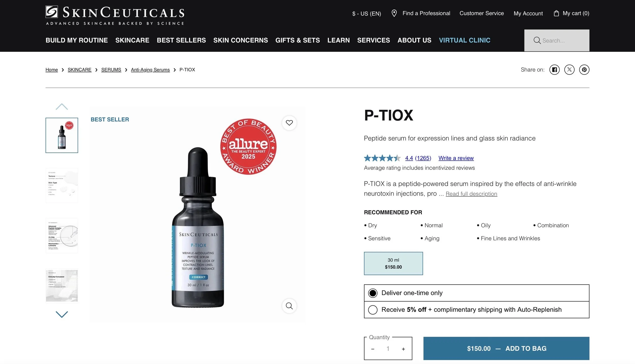Show previous thumbnails with up chevron
The height and width of the screenshot is (364, 635).
point(62,107)
